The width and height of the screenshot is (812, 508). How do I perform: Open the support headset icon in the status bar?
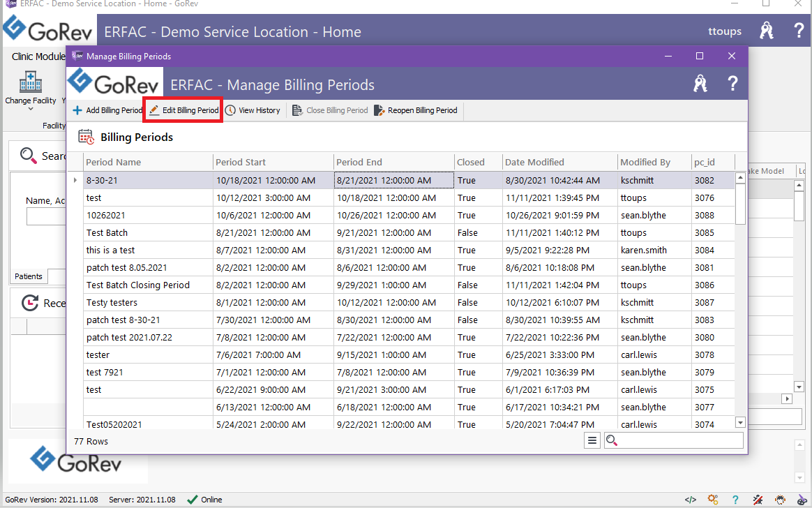tap(780, 500)
